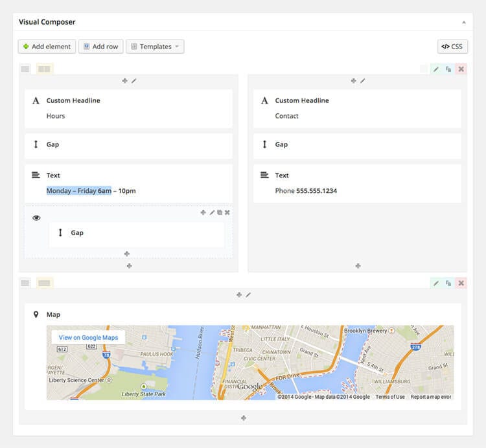The height and width of the screenshot is (448, 486).
Task: Open the Templates dropdown
Action: pyautogui.click(x=155, y=47)
